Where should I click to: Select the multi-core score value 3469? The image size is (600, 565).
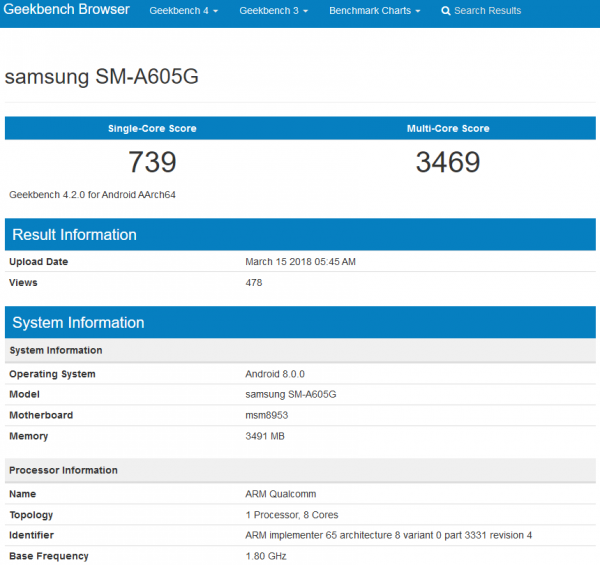(448, 162)
